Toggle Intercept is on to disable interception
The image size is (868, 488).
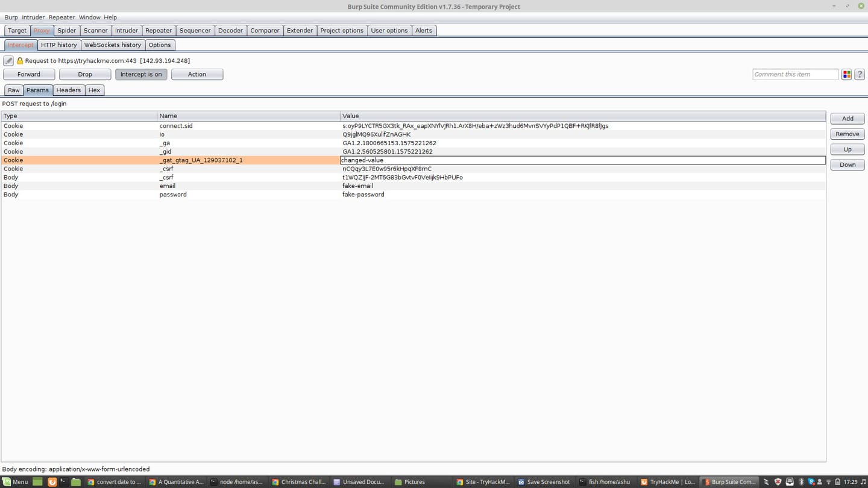141,74
